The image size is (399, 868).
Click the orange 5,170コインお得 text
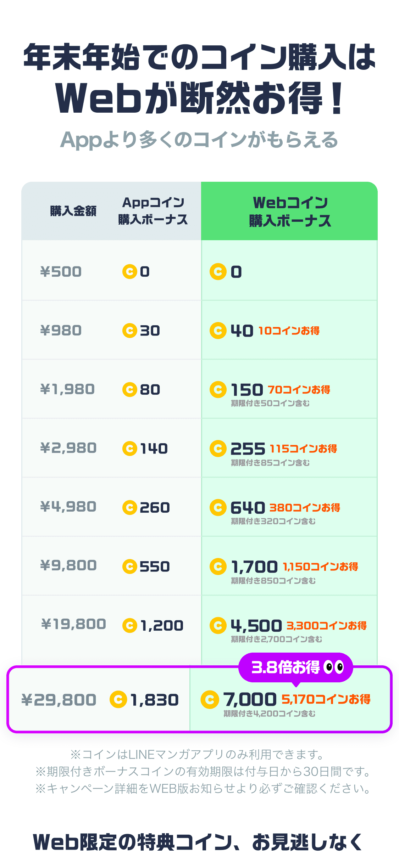click(x=326, y=699)
